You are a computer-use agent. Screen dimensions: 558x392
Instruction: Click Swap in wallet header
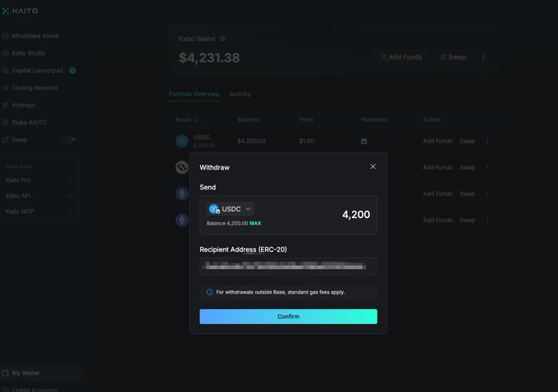pos(453,57)
